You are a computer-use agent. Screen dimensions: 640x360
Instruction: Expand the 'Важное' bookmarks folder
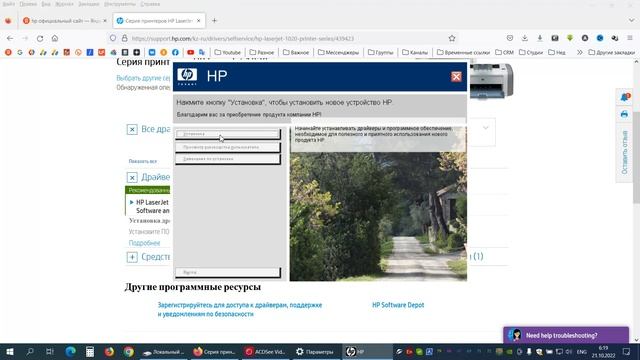tap(296, 52)
